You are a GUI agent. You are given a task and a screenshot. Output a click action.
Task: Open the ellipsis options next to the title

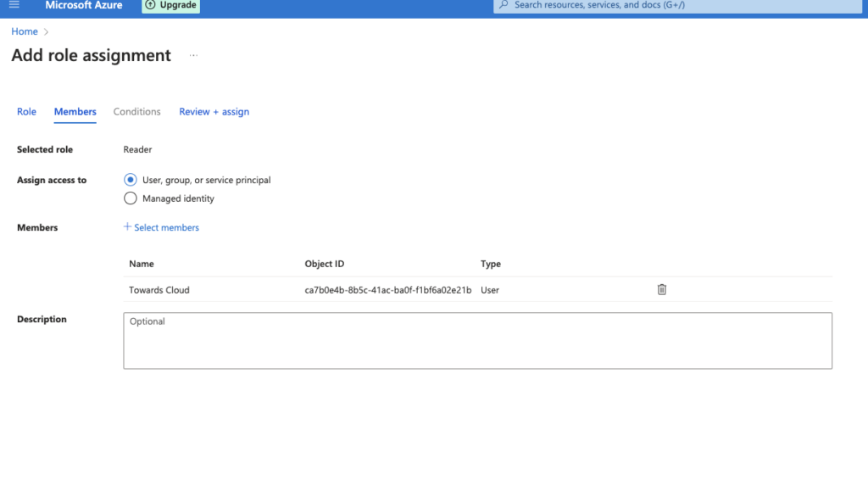(193, 55)
